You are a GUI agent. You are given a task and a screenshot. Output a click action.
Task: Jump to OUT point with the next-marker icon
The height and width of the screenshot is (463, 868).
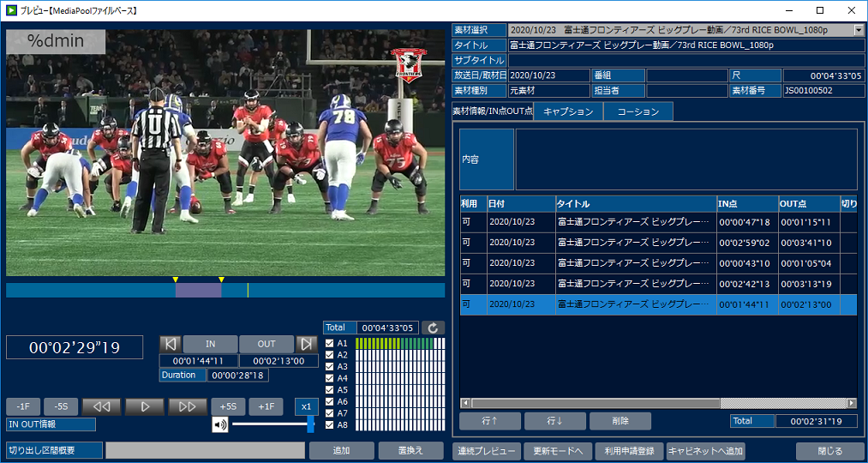[306, 344]
